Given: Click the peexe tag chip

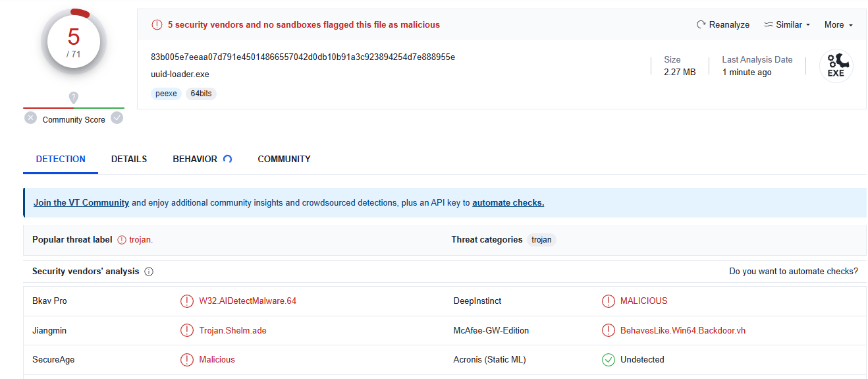Looking at the screenshot, I should (x=166, y=94).
